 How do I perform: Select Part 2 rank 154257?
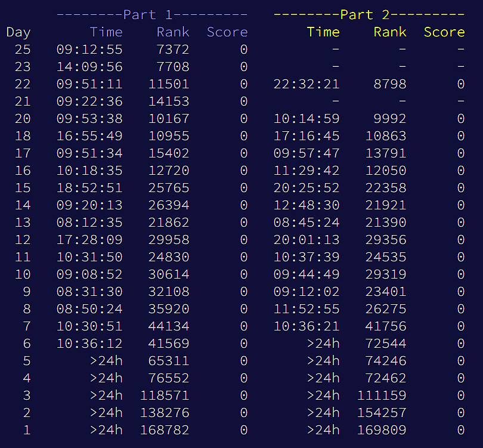click(382, 413)
